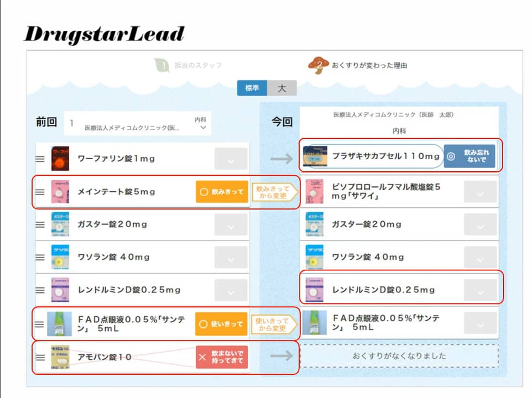Toggle 飲まないで持ってきて on アモバン錠10
This screenshot has height=398, width=532.
pyautogui.click(x=222, y=357)
